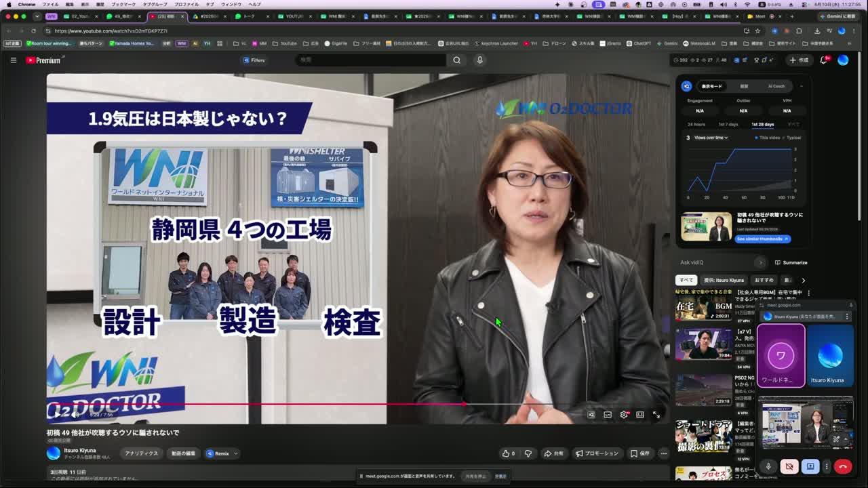Viewport: 868px width, 488px height.
Task: Open the YouTube hamburger guide menu
Action: 13,60
